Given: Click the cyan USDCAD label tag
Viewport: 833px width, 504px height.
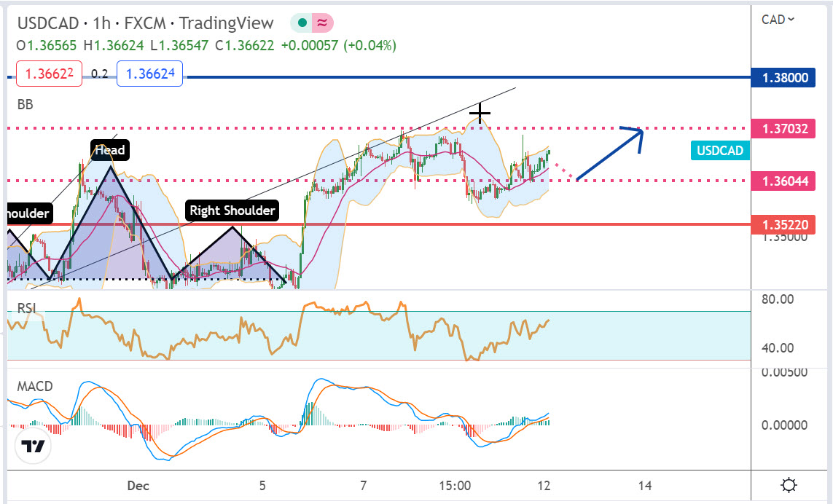Looking at the screenshot, I should coord(720,150).
